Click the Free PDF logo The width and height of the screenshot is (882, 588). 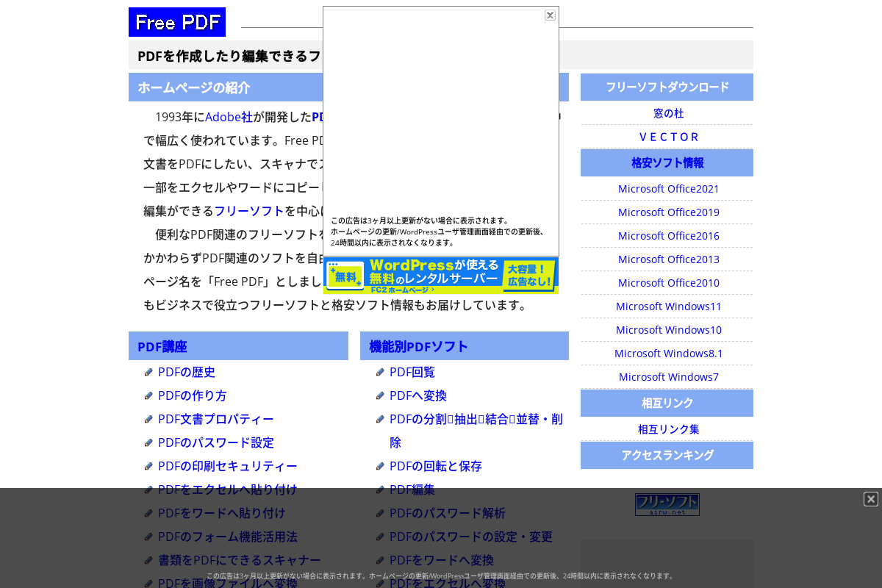(177, 22)
